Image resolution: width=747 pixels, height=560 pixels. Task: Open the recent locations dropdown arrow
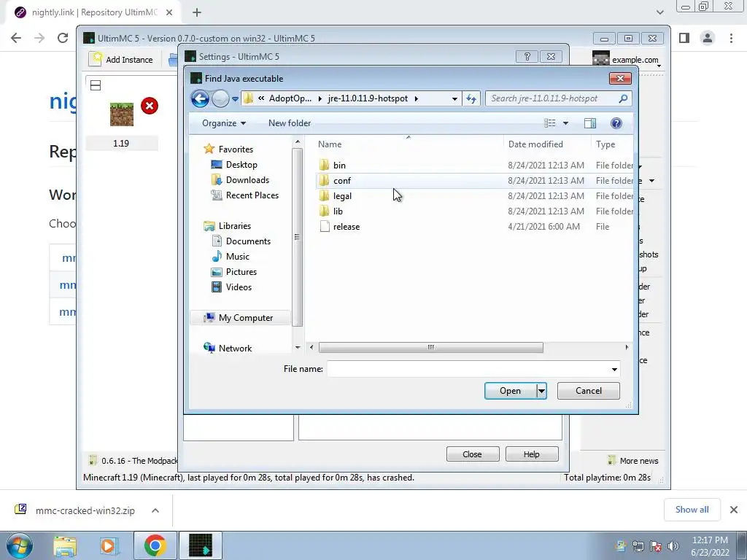tap(235, 99)
